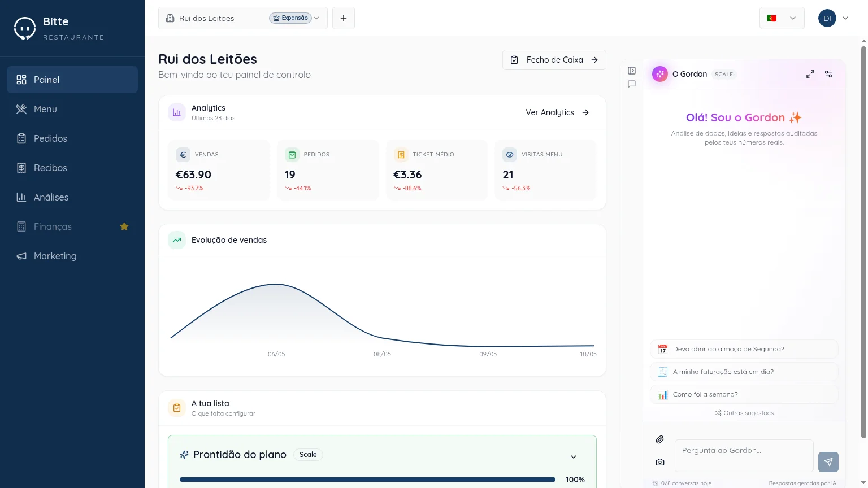
Task: Click the -88.6% ticket change
Action: point(407,189)
